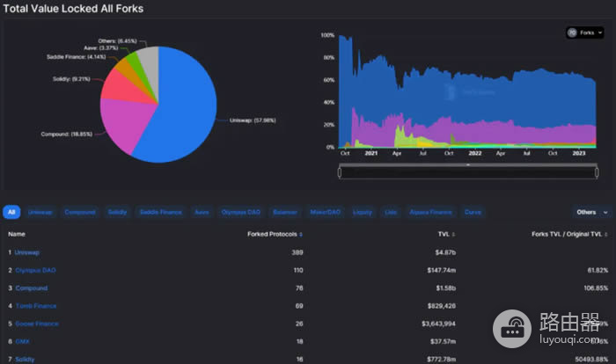Image resolution: width=616 pixels, height=364 pixels.
Task: Open the Uniswap link in row 1
Action: point(27,252)
